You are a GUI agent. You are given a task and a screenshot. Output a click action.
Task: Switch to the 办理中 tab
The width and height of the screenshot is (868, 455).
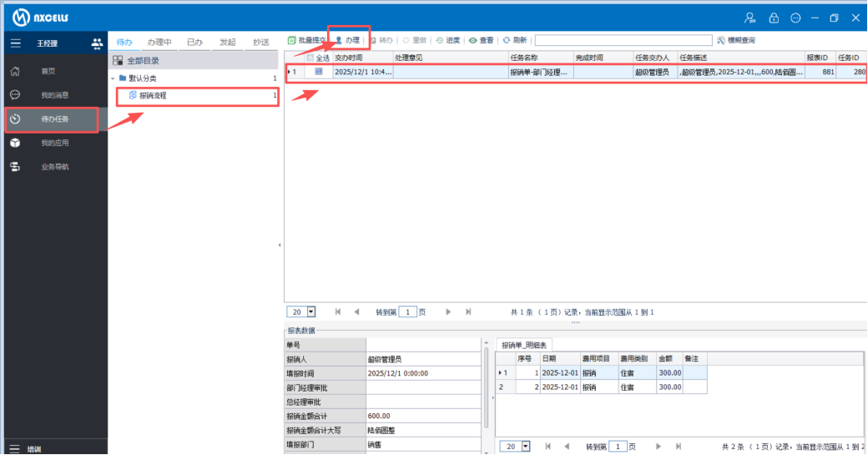(159, 42)
